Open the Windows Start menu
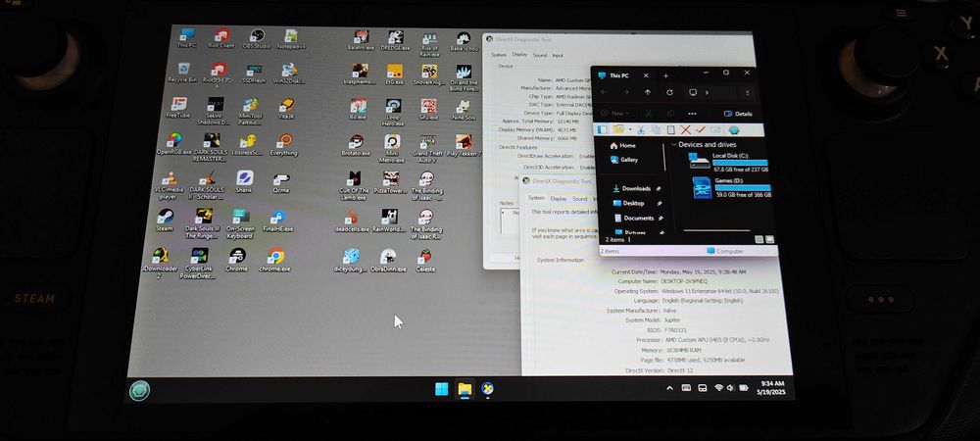 pos(441,389)
